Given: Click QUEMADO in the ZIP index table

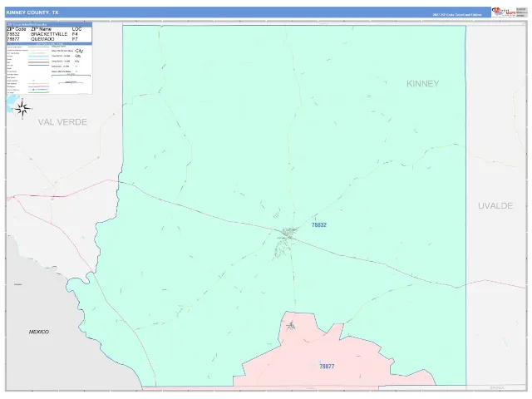Looking at the screenshot, I should [x=42, y=39].
